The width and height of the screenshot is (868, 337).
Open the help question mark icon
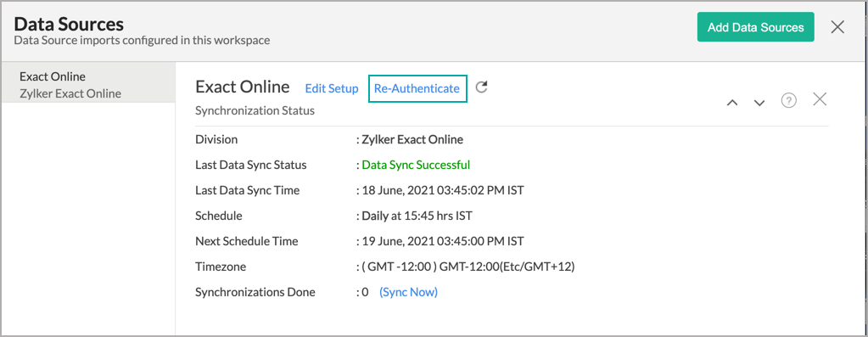[x=788, y=100]
